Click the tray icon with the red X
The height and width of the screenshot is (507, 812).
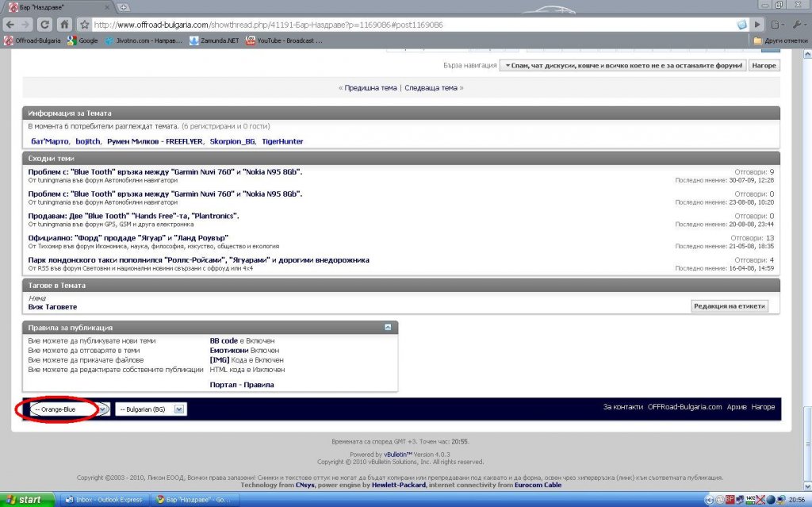pyautogui.click(x=760, y=500)
